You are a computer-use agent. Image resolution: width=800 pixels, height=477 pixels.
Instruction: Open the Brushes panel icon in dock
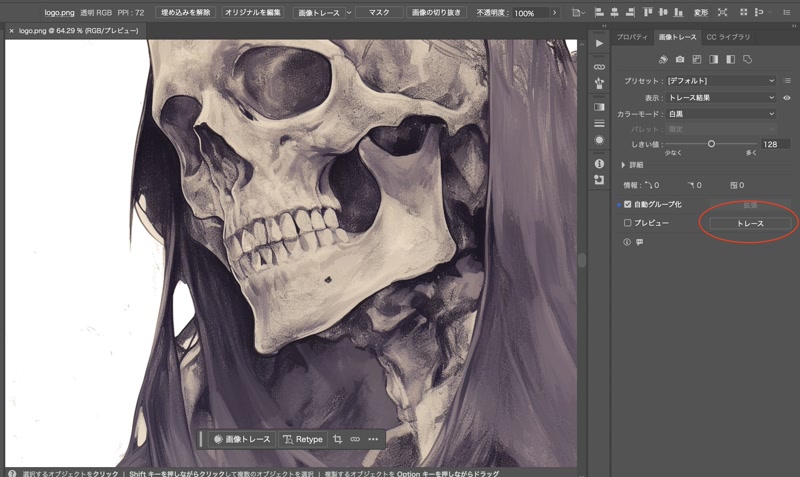[x=599, y=83]
